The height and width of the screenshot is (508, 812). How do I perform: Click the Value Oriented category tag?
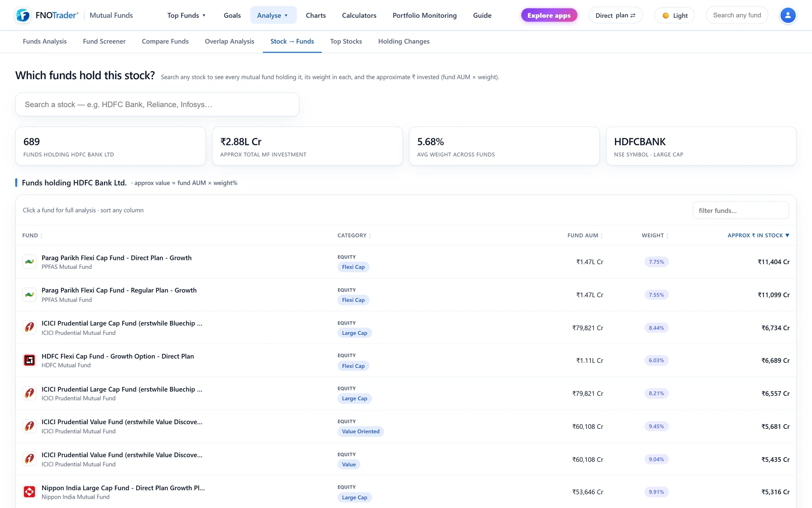point(361,431)
